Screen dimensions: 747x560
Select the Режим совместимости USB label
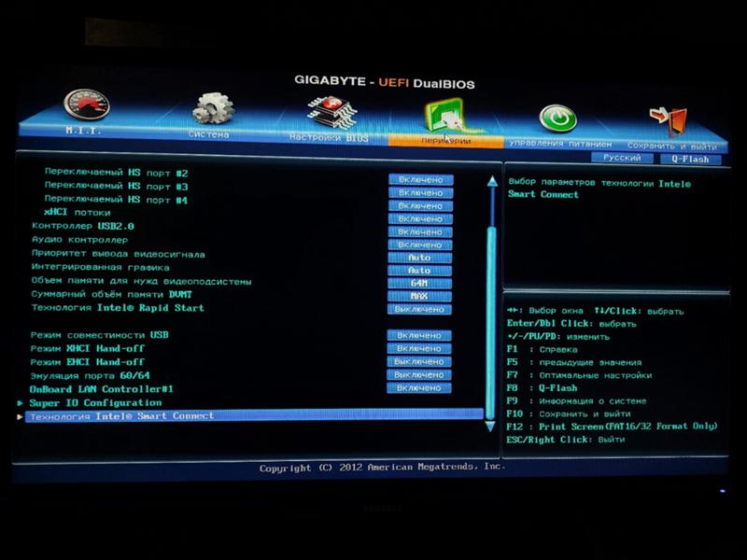[100, 335]
